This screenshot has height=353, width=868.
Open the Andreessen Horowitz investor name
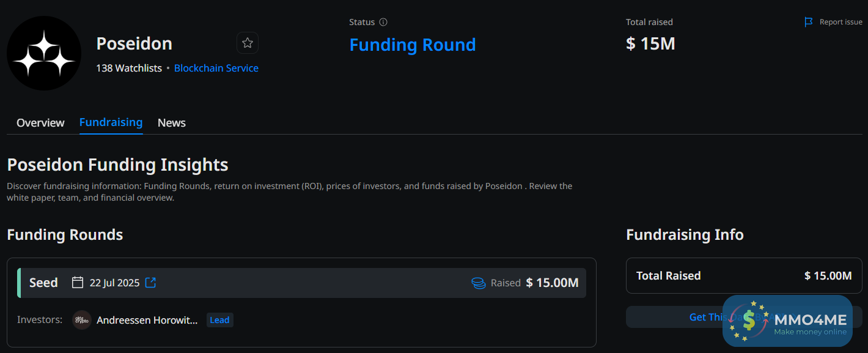147,320
